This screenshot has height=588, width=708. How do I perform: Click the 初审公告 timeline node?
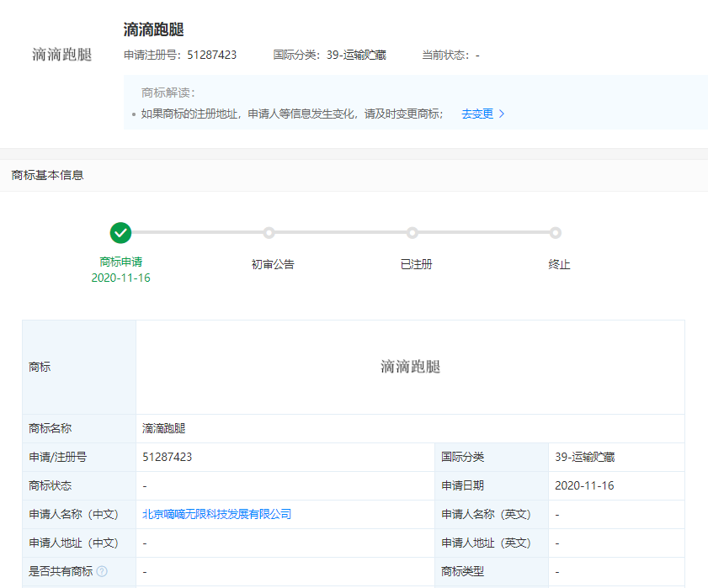coord(269,233)
